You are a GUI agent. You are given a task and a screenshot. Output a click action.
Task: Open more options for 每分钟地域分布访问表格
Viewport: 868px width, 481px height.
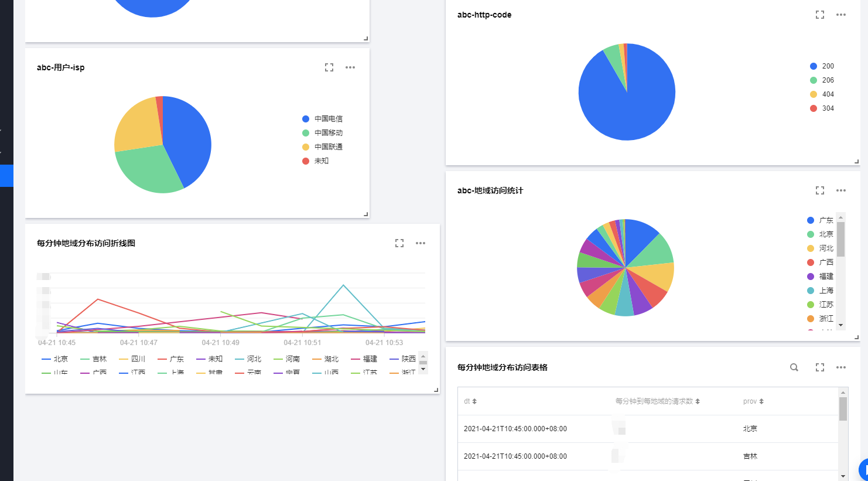[841, 367]
